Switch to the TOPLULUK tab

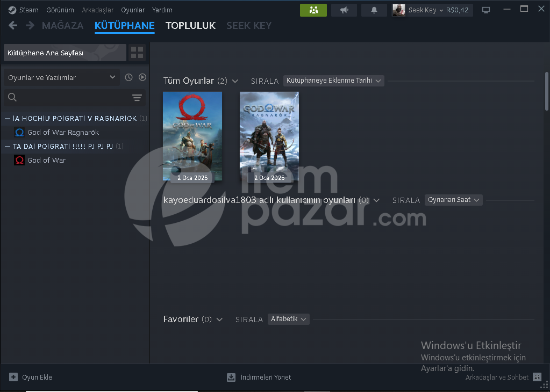point(190,26)
